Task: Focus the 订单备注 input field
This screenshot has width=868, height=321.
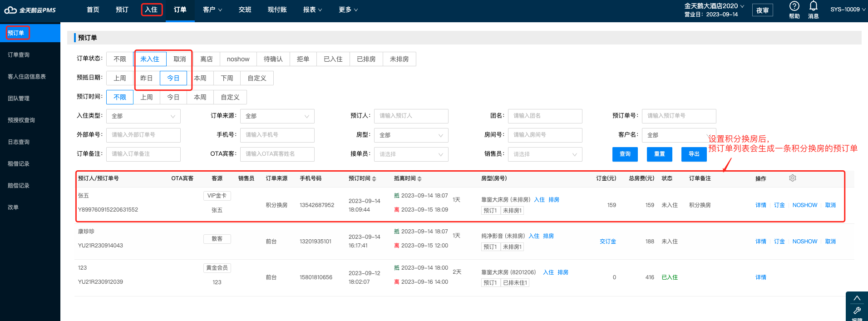Action: click(143, 154)
